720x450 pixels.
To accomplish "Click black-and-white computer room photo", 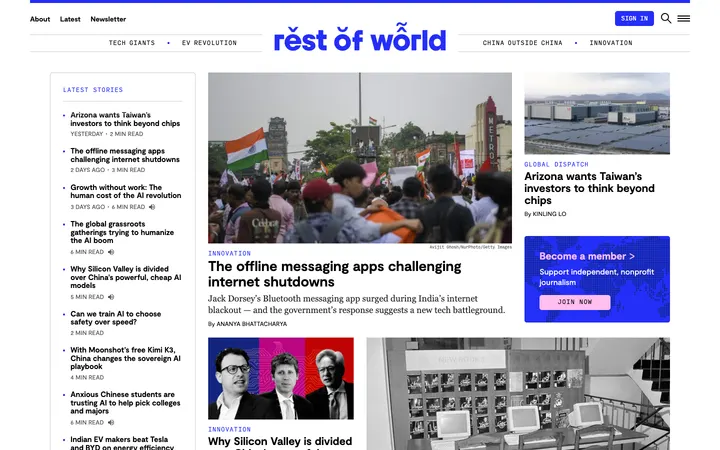I will point(518,394).
